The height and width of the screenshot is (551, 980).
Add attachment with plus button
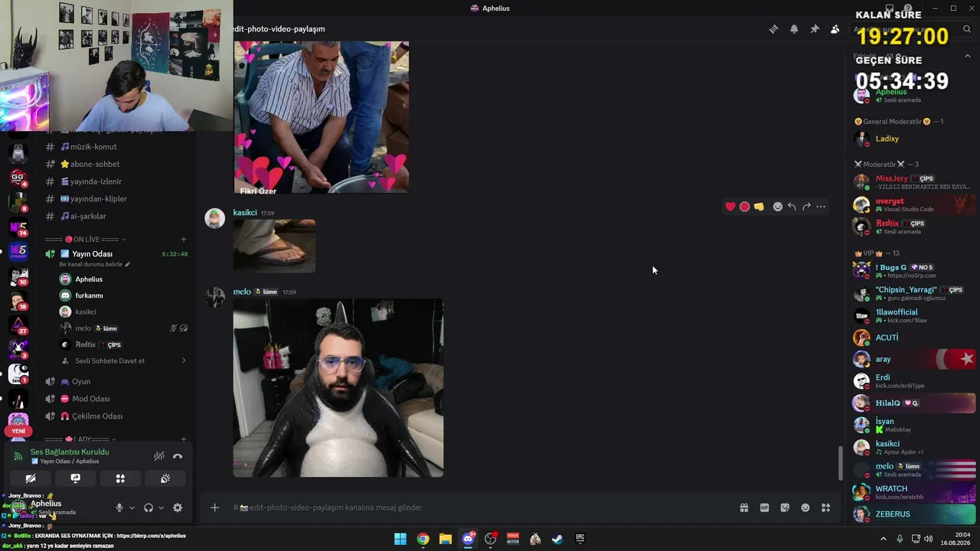[x=215, y=507]
